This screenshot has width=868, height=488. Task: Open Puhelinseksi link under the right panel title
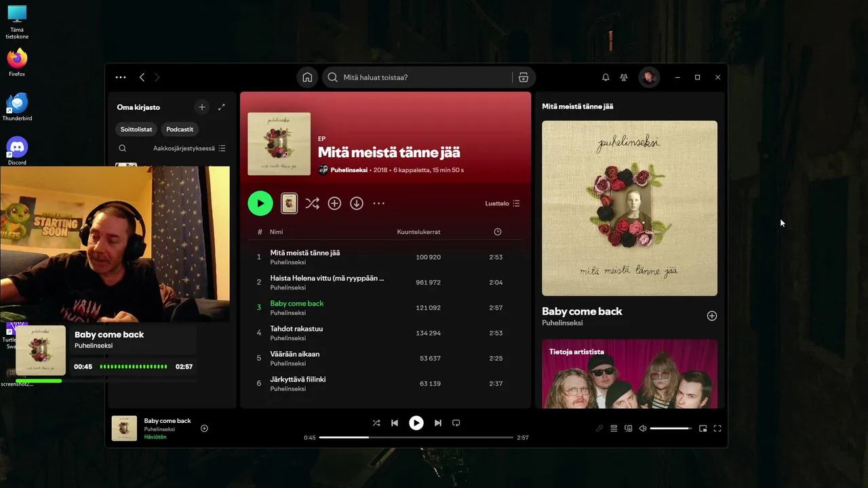click(x=562, y=323)
